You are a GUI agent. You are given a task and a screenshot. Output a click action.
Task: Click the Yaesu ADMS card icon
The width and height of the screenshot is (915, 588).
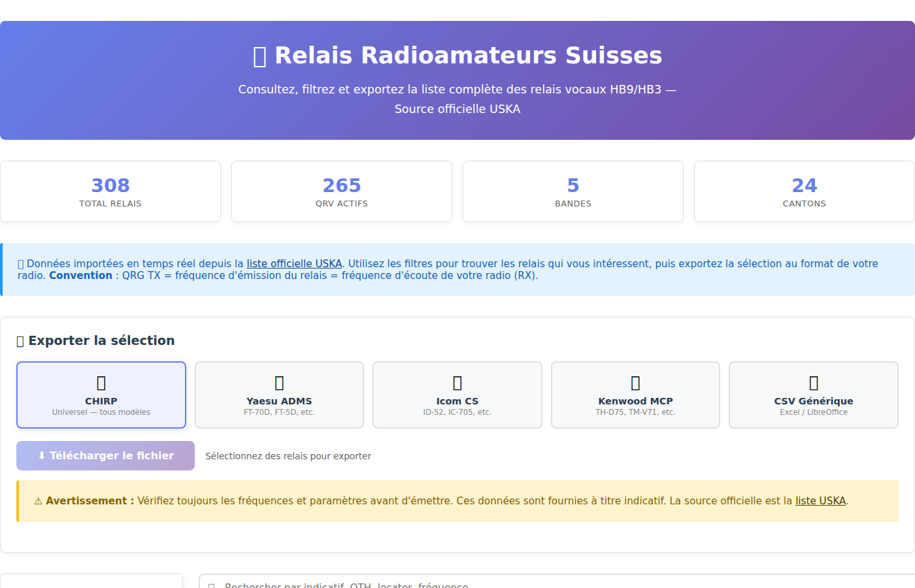pos(279,383)
